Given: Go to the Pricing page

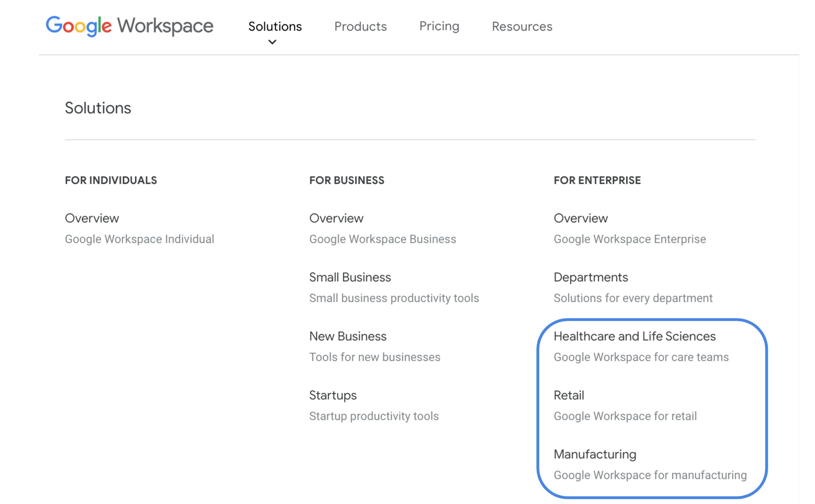Looking at the screenshot, I should point(439,26).
